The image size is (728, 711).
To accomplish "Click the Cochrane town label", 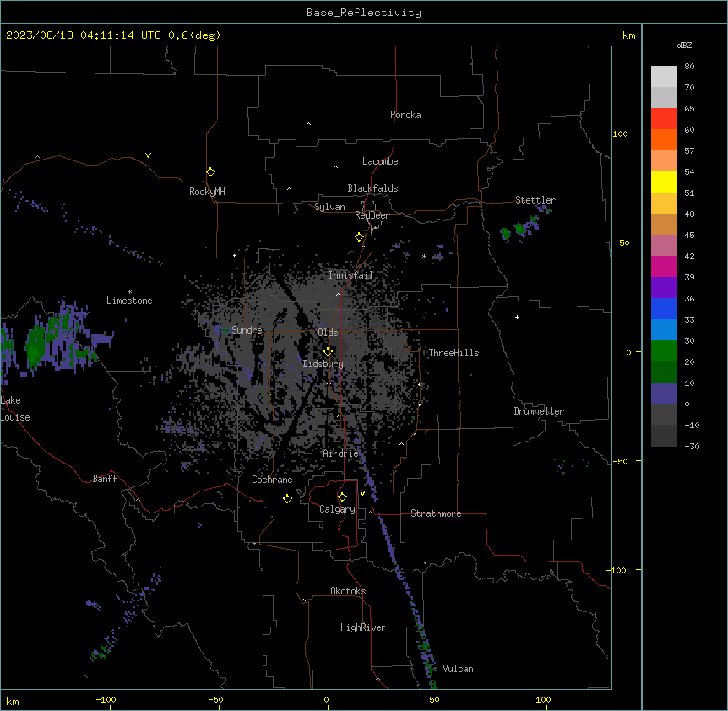I will (272, 480).
